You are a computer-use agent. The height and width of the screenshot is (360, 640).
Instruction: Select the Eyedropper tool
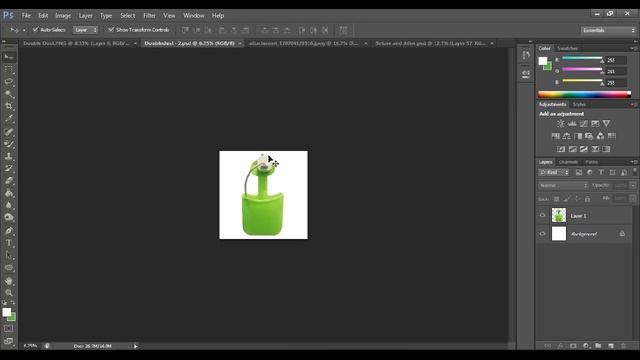(x=9, y=119)
